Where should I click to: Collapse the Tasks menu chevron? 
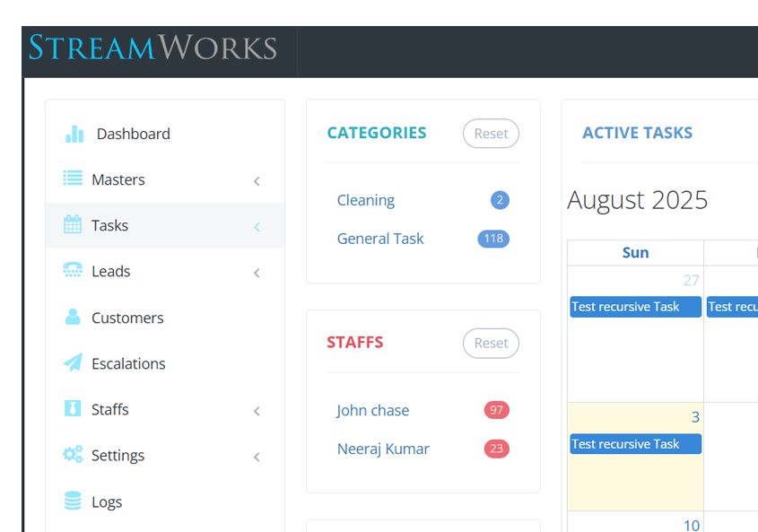[x=257, y=227]
